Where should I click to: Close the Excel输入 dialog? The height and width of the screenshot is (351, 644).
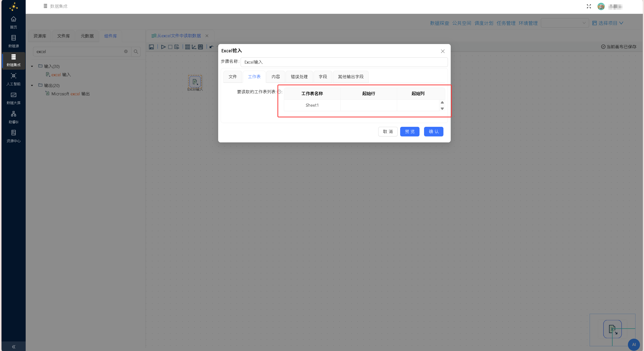click(443, 51)
